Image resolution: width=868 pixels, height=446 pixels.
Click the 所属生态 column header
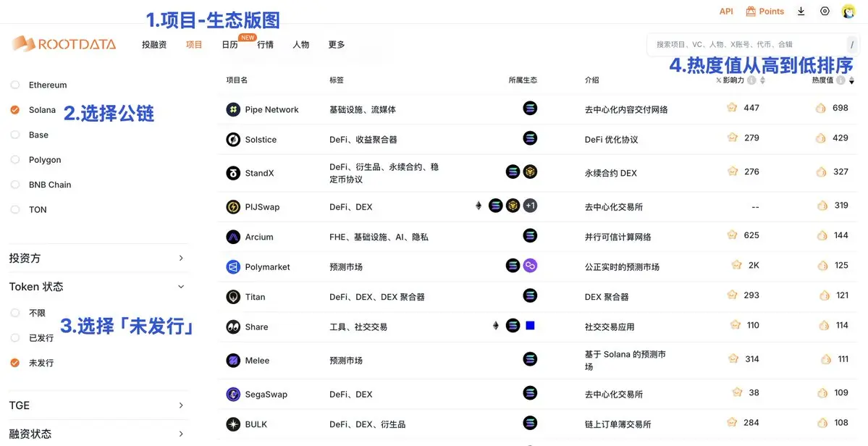coord(523,80)
